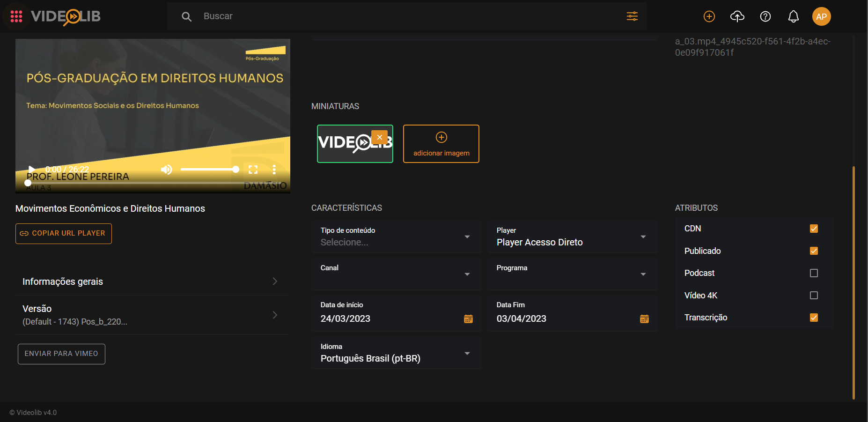Click COPIAR URL PLAYER button
This screenshot has width=868, height=422.
click(x=64, y=234)
